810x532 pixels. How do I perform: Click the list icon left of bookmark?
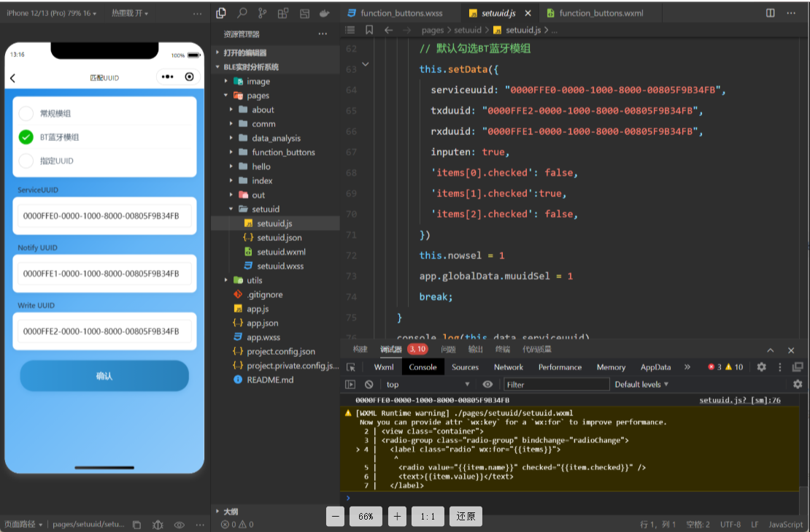[x=350, y=30]
